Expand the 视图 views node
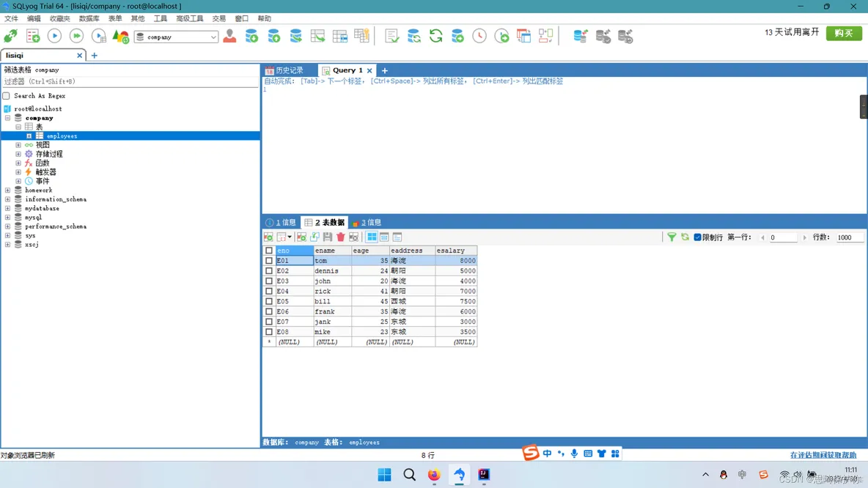 [18, 145]
